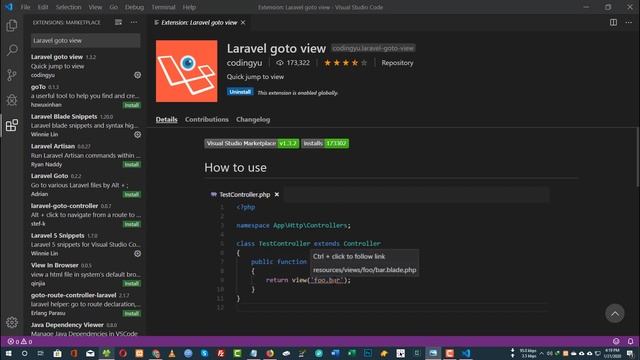
Task: Click the extension identifier codingyu.laravel-goto-view
Action: [373, 48]
